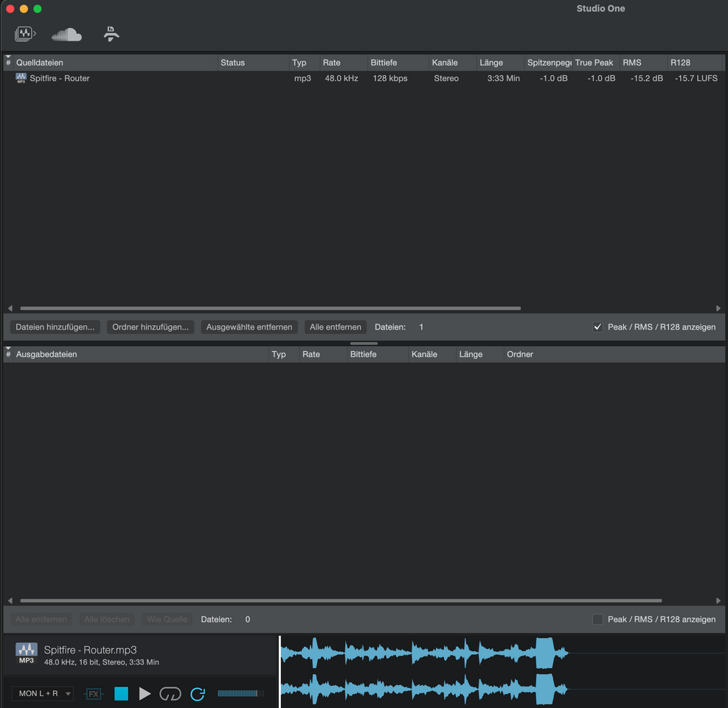Screen dimensions: 728x708
Task: Adjust the preview volume slider
Action: 240,693
